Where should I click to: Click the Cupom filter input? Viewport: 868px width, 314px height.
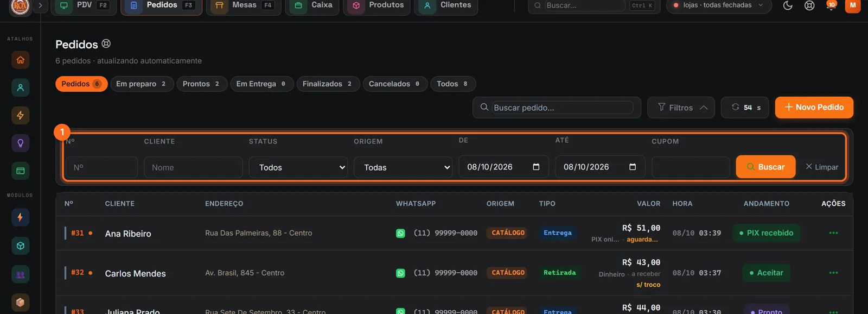[x=691, y=167]
